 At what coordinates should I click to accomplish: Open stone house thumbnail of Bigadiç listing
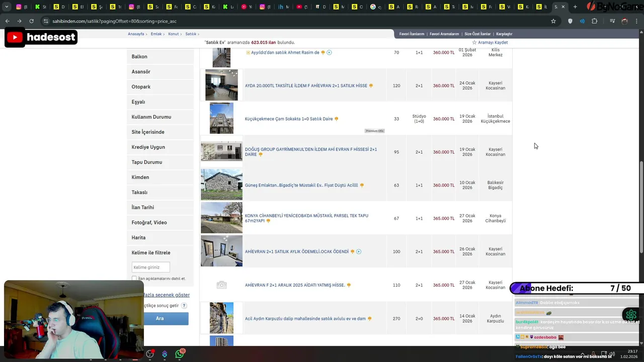(x=221, y=185)
